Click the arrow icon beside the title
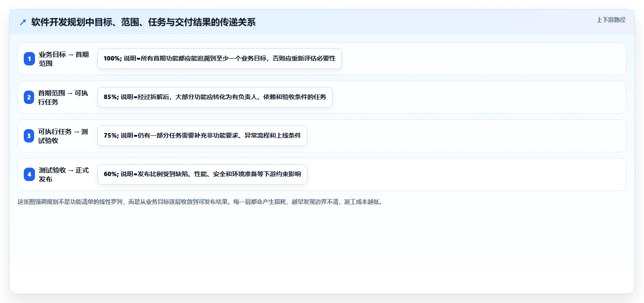The image size is (644, 303). click(x=23, y=22)
